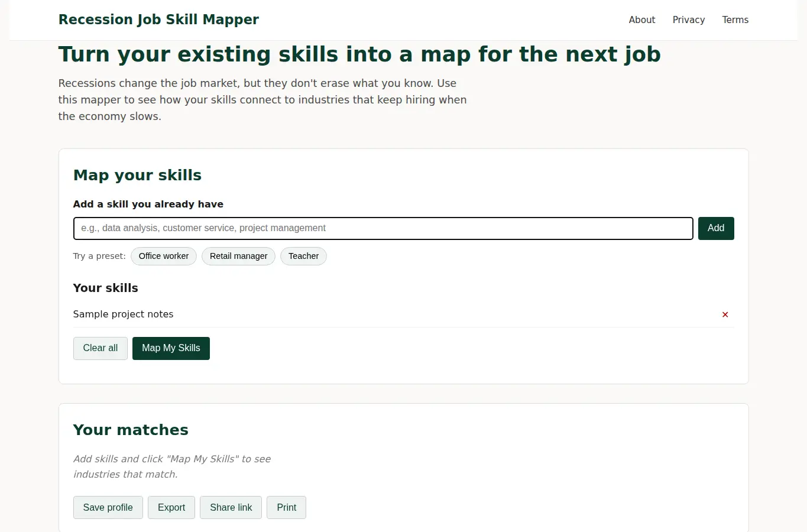807x532 pixels.
Task: Apply the Teacher preset
Action: point(303,256)
